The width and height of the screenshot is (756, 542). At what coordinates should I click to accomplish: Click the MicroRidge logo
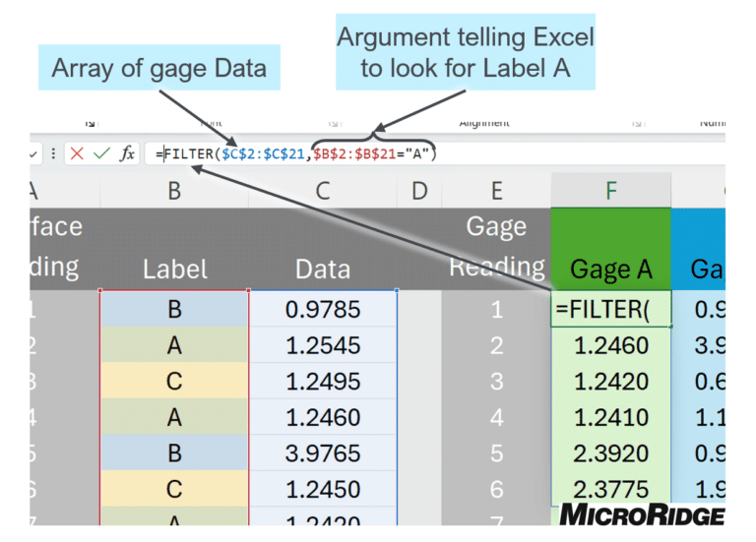coord(641,513)
